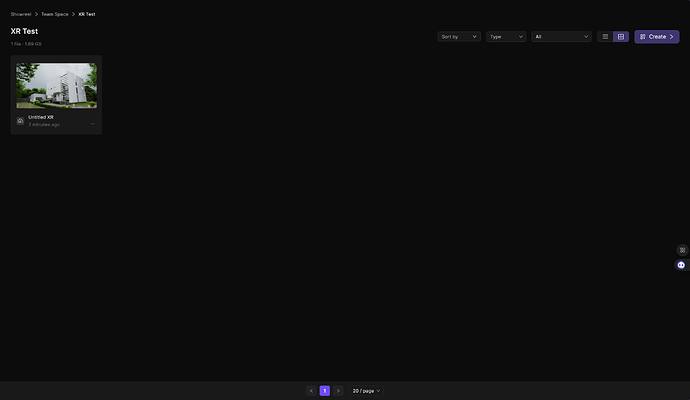Go to previous page arrow
The width and height of the screenshot is (690, 400).
[x=311, y=390]
